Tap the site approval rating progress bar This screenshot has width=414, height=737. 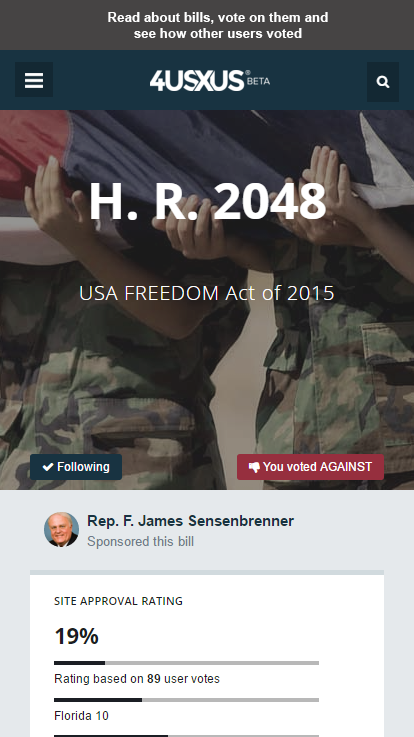coord(187,663)
